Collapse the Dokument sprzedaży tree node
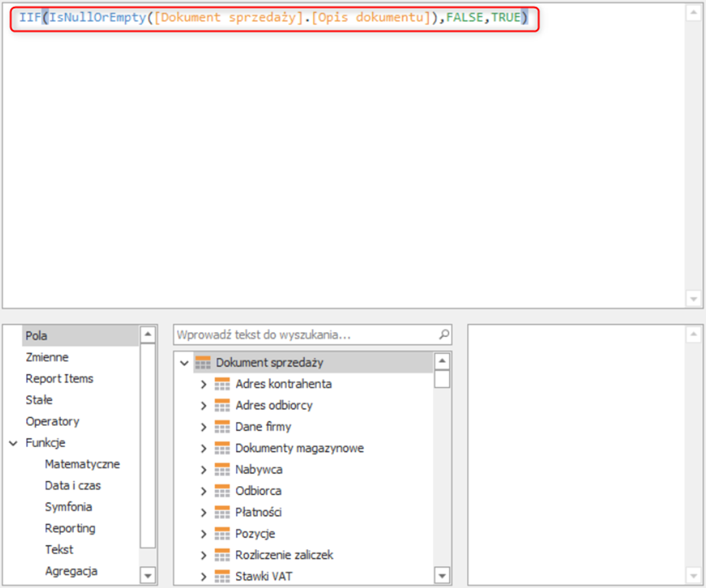 point(183,363)
